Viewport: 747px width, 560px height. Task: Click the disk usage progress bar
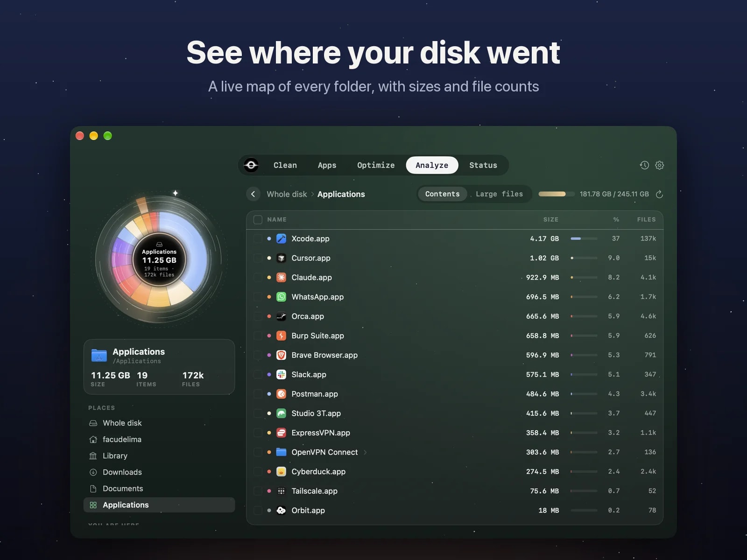(557, 194)
